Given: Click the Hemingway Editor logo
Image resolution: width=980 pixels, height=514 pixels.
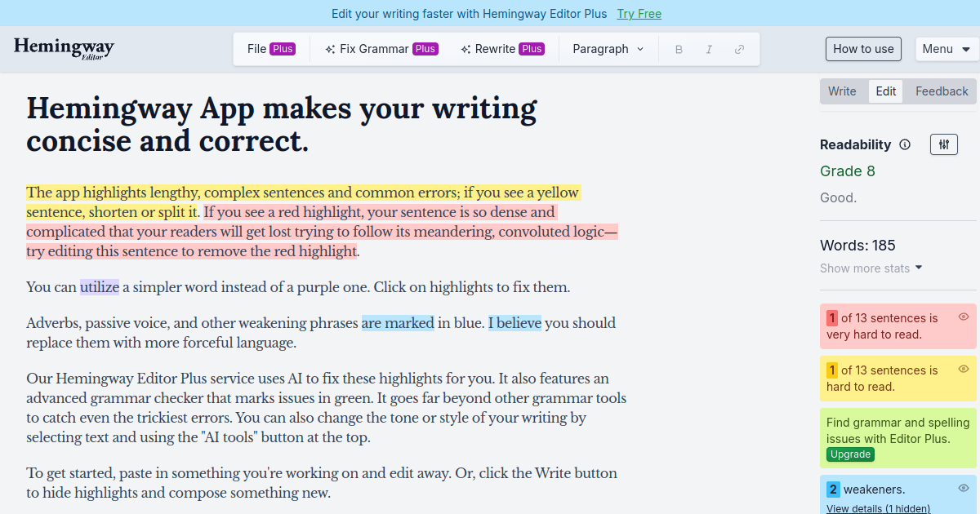Looking at the screenshot, I should (x=64, y=49).
